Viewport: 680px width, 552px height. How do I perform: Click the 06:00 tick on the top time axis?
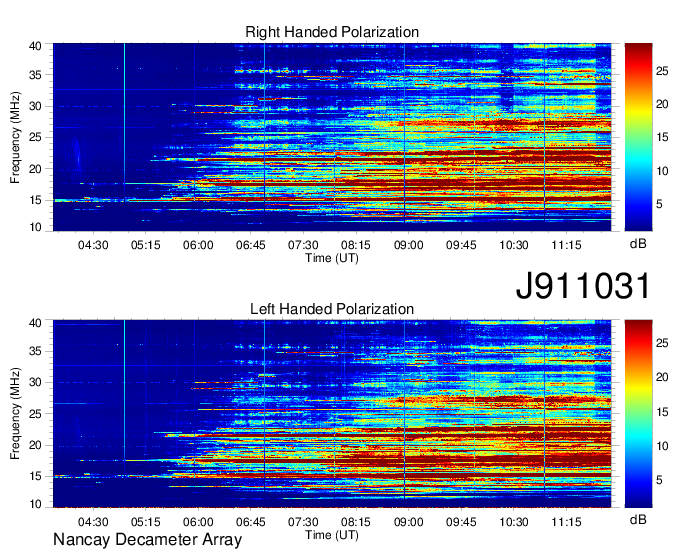point(198,245)
